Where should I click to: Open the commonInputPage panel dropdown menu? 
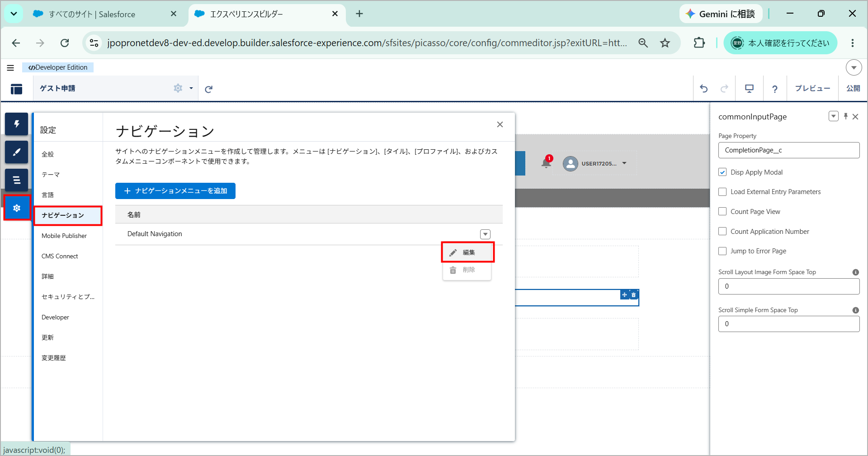click(x=834, y=116)
